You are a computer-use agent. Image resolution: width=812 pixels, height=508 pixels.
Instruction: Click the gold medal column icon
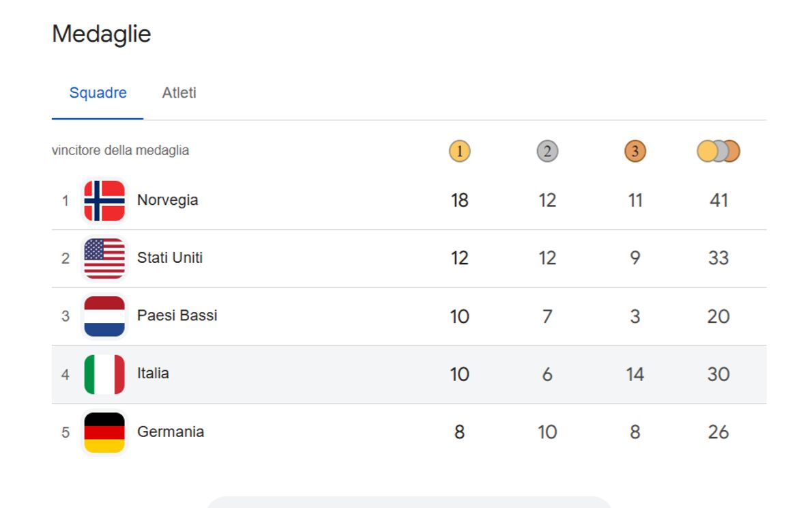click(459, 151)
